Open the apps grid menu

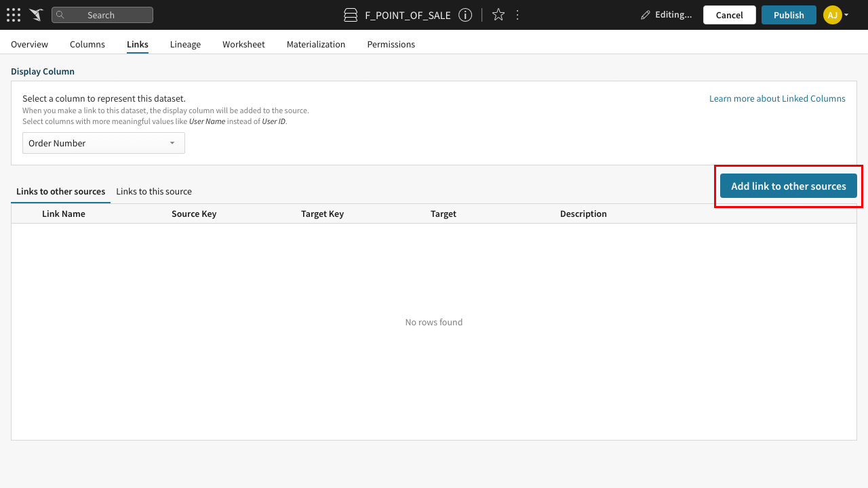(x=14, y=15)
